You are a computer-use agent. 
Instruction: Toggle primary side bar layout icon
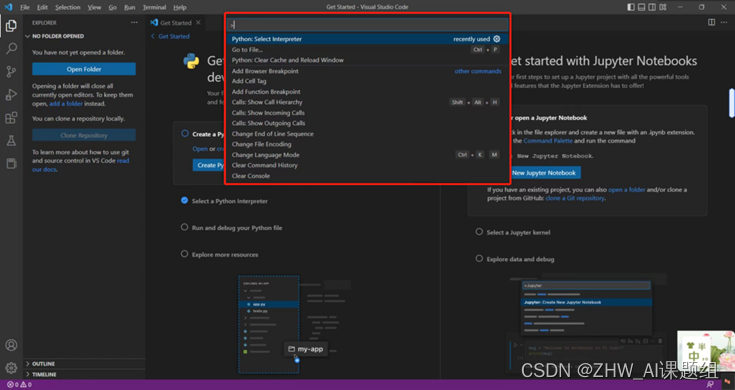click(x=631, y=7)
